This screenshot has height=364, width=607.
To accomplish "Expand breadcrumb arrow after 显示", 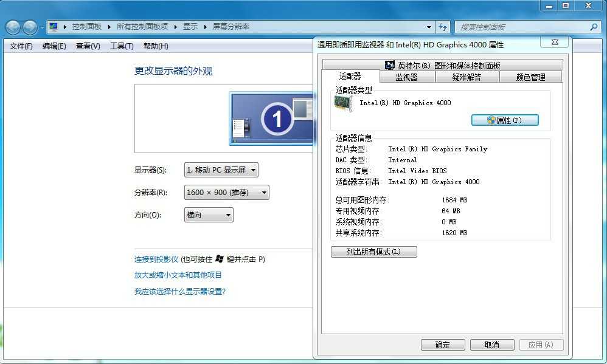I will 205,27.
